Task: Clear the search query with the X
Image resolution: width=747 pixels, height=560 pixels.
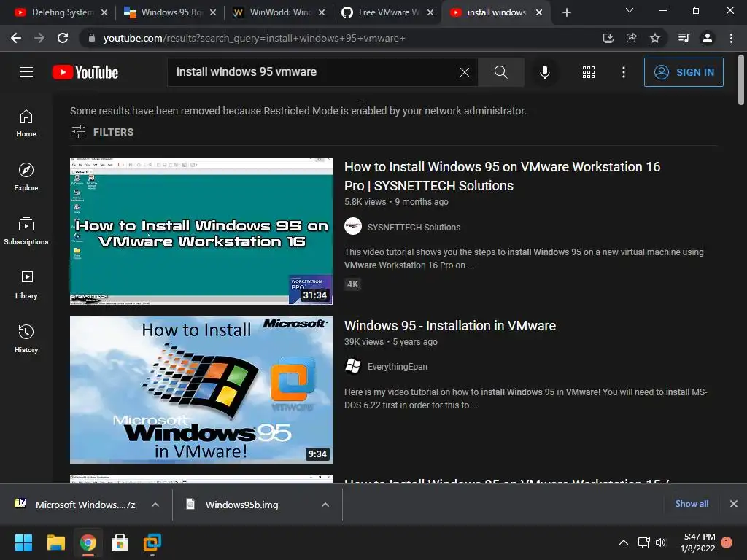Action: coord(465,72)
